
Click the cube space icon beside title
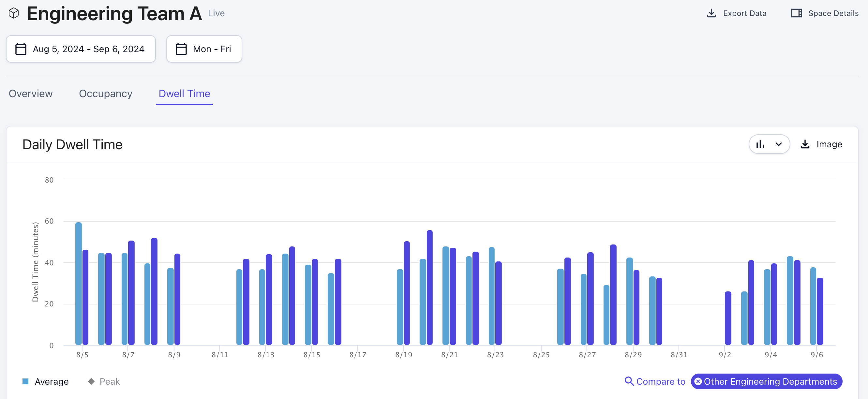tap(14, 13)
